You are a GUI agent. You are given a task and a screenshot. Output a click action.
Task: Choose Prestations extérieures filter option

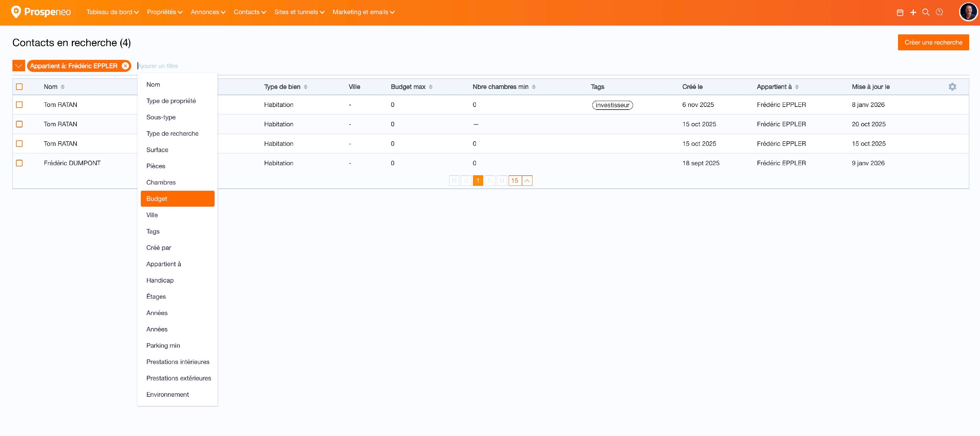coord(178,378)
